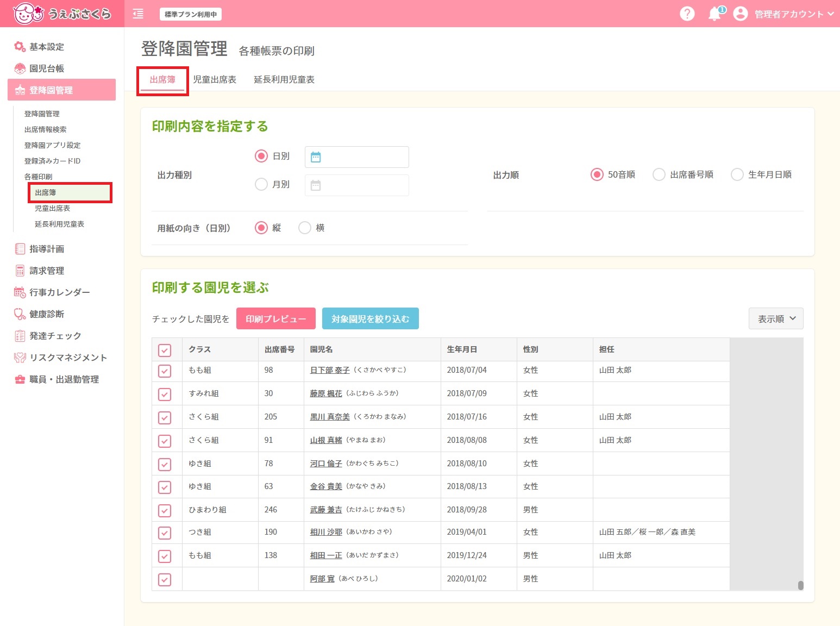Click the 健康診断 stethoscope icon
Image resolution: width=840 pixels, height=626 pixels.
20,314
